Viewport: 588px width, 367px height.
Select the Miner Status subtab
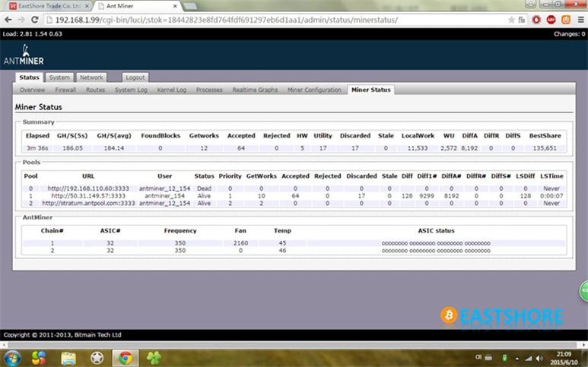click(x=371, y=90)
